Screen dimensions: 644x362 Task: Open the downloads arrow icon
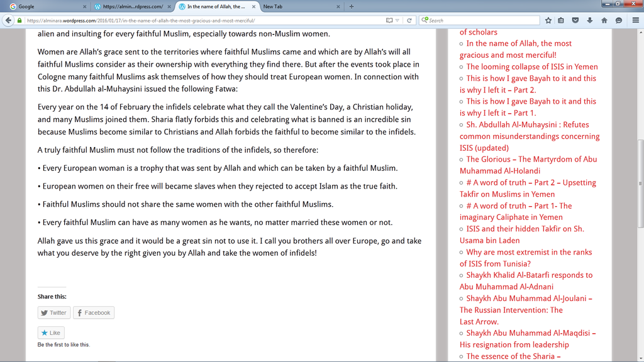tap(590, 20)
